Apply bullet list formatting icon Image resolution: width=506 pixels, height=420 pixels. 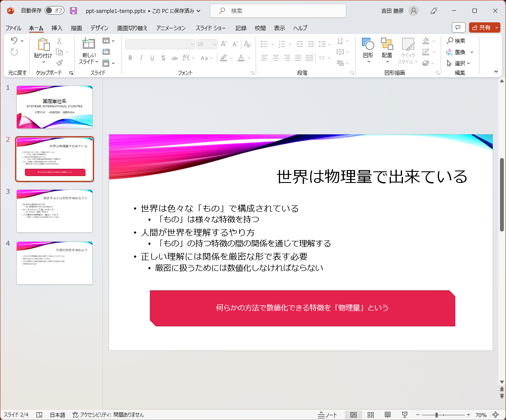(x=264, y=43)
